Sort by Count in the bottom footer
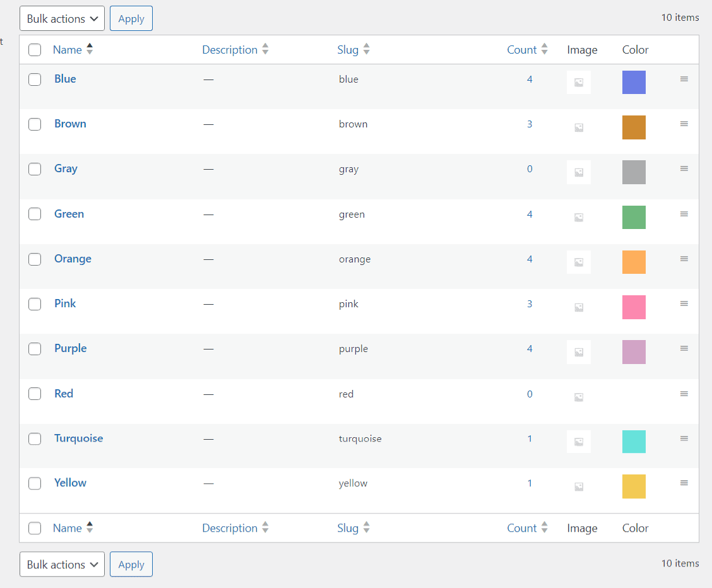 527,528
